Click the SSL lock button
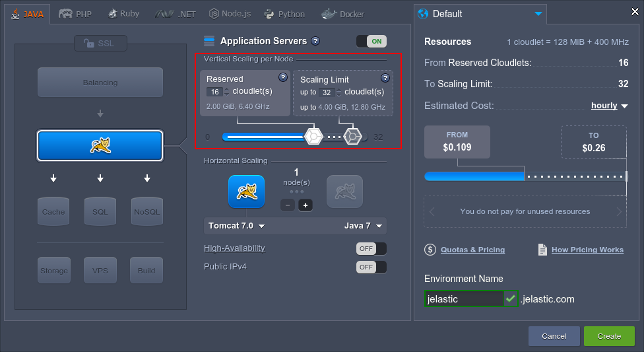 pos(100,43)
